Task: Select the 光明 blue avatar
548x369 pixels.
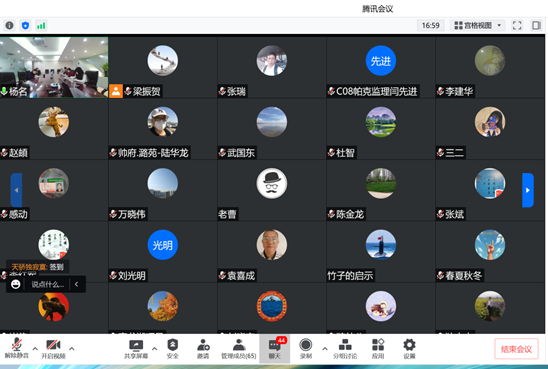Action: 163,245
